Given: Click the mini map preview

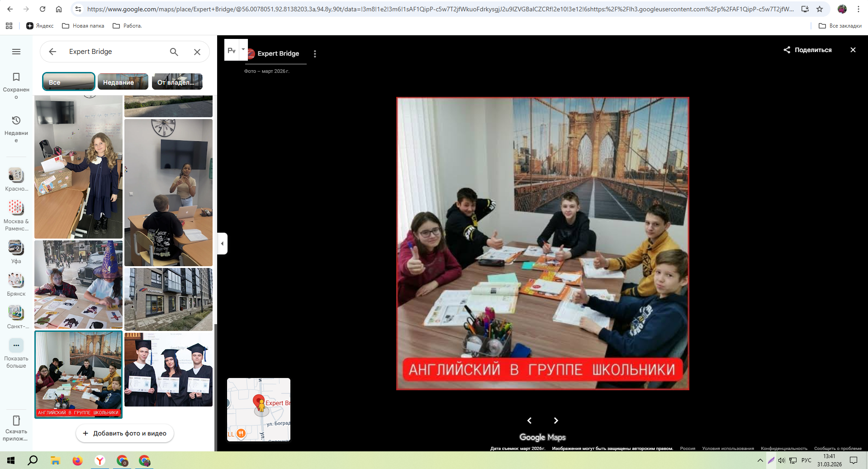Looking at the screenshot, I should [x=259, y=410].
